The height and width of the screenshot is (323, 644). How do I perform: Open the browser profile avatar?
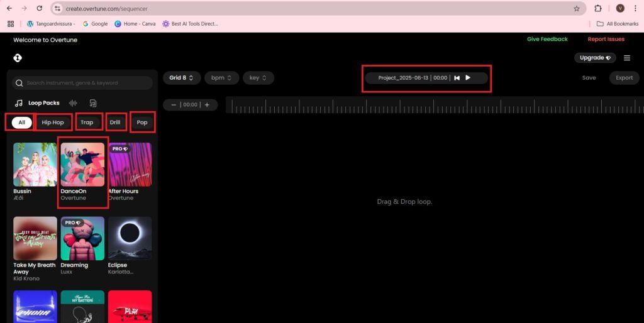pyautogui.click(x=620, y=8)
